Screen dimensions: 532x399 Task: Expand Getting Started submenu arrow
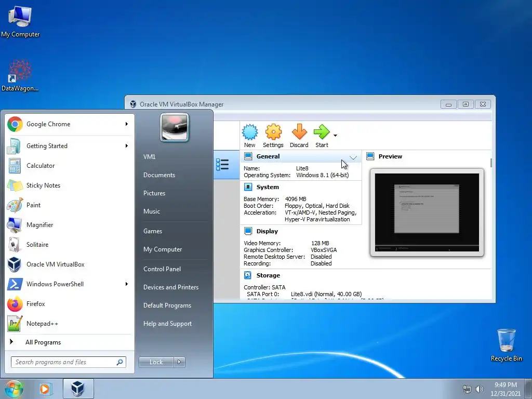click(x=127, y=146)
